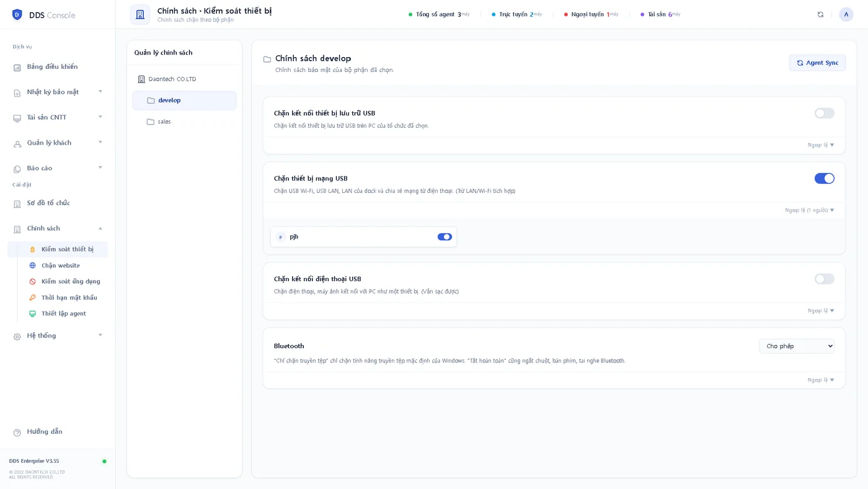Click the Sơ đồ tổ chức building icon

pos(17,204)
